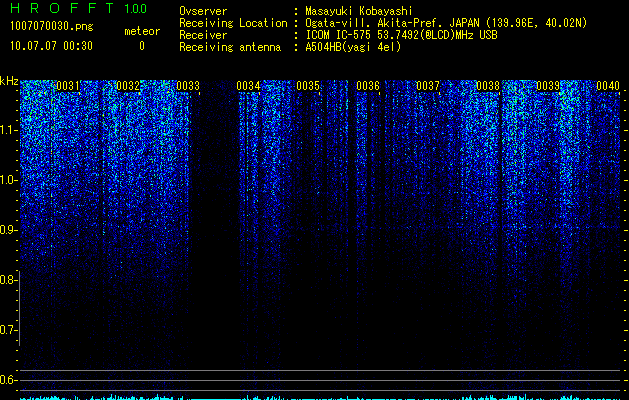This screenshot has width=629, height=400.
Task: Select the Ogata-vill. Akita-Pref. JAPAN location text
Action: pos(446,23)
